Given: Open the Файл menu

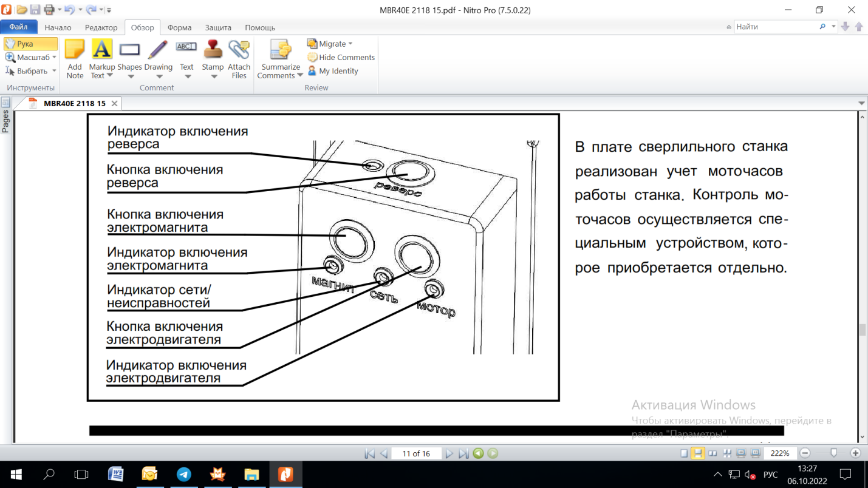Looking at the screenshot, I should pos(18,27).
